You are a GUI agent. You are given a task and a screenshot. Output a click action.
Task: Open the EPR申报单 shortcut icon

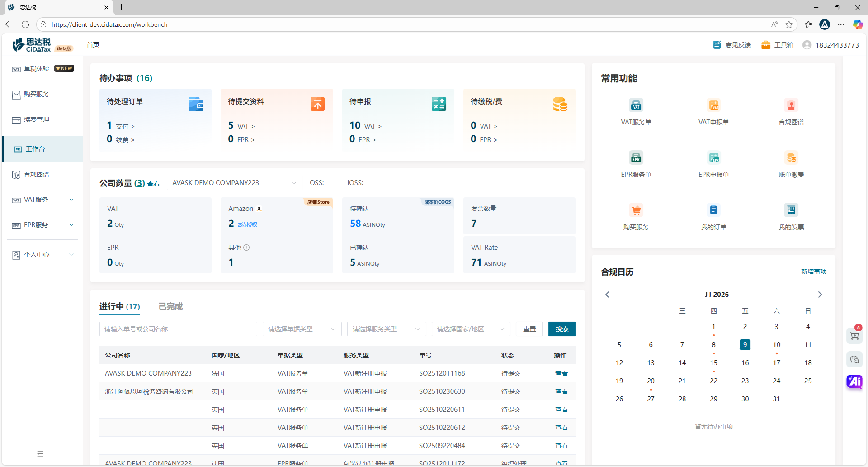[x=713, y=158]
